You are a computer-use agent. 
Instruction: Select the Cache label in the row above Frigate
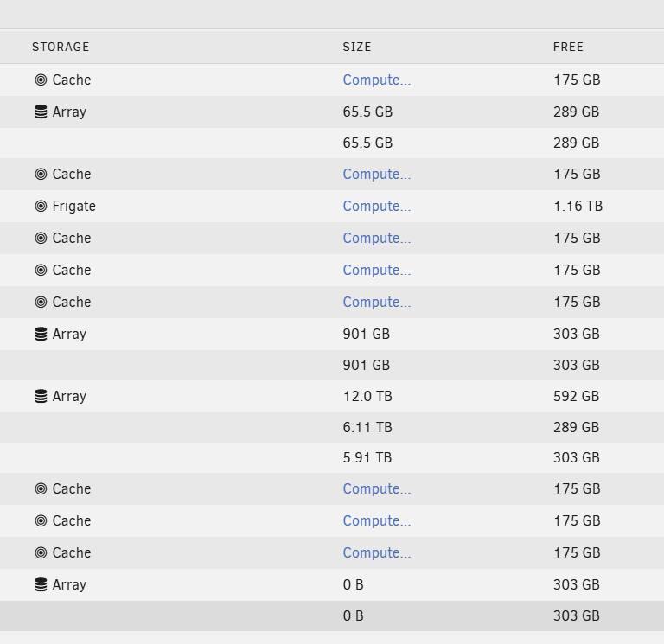click(x=72, y=174)
